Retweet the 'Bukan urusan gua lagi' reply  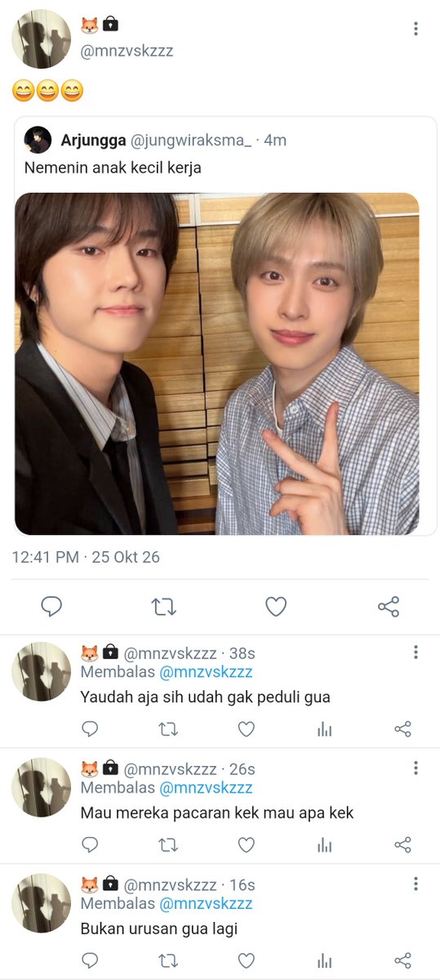168,960
